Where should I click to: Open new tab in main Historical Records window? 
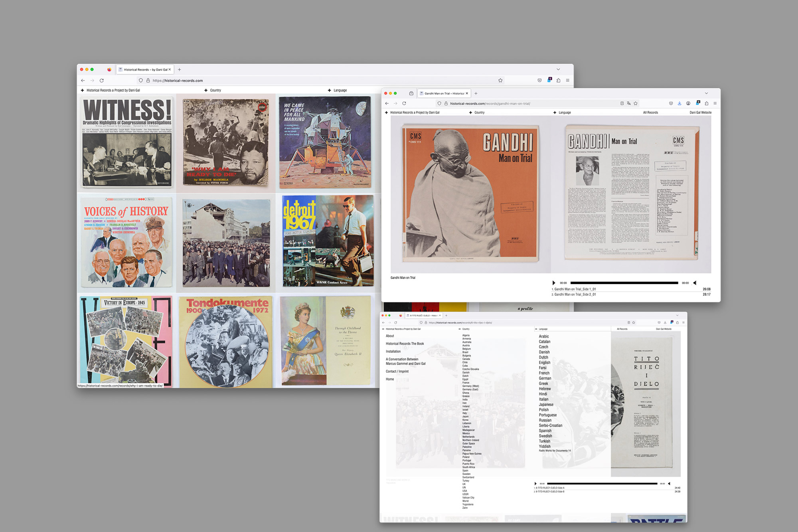pyautogui.click(x=179, y=69)
